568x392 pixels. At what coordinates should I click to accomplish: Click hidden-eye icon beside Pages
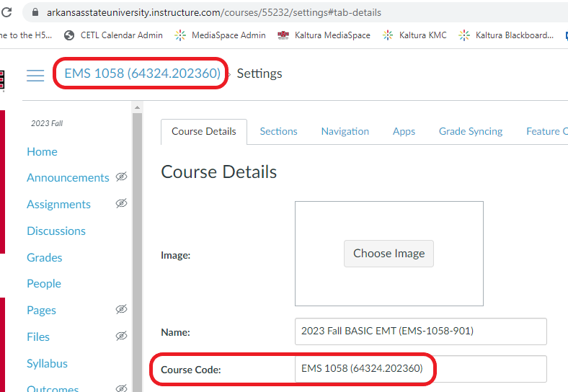(121, 309)
